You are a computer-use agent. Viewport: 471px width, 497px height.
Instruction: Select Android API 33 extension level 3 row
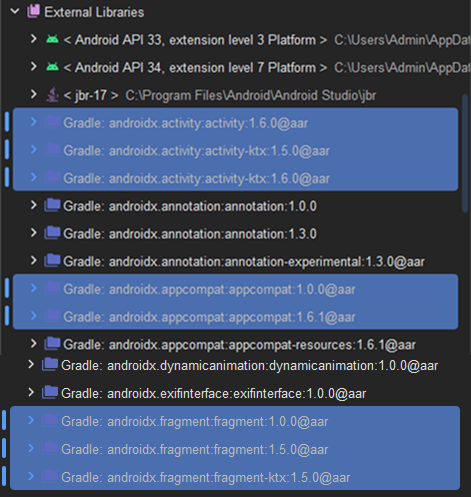coord(195,40)
